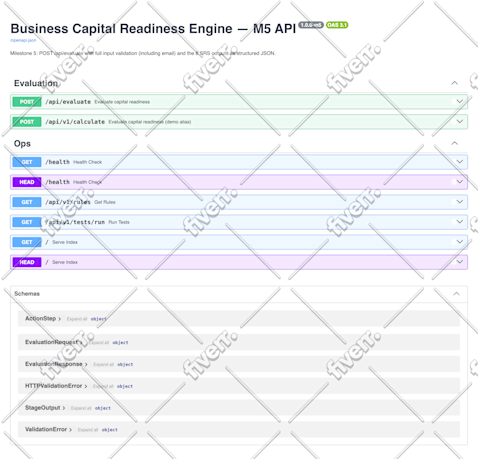Expand POST /api/evaluate endpoint
The image size is (478, 459).
coord(239,102)
